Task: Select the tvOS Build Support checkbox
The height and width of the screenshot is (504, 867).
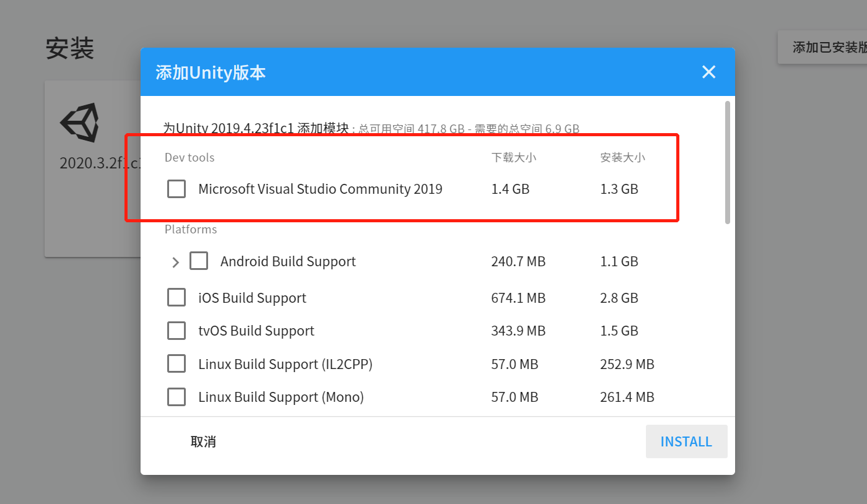Action: click(176, 331)
